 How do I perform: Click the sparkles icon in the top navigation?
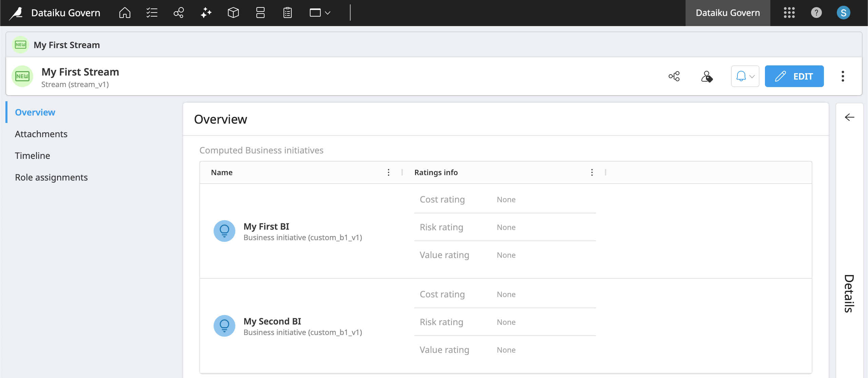pyautogui.click(x=205, y=13)
